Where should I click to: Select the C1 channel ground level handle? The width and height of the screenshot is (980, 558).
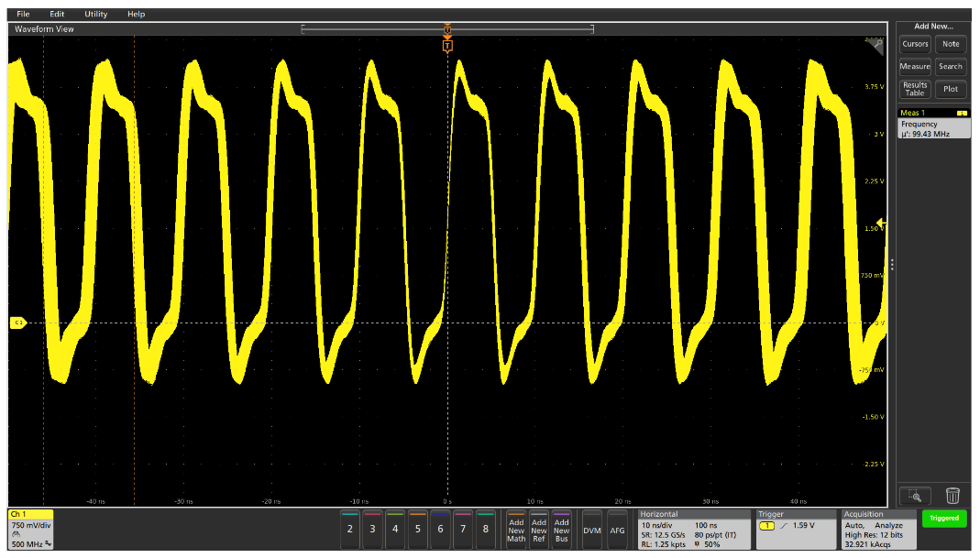click(x=17, y=323)
